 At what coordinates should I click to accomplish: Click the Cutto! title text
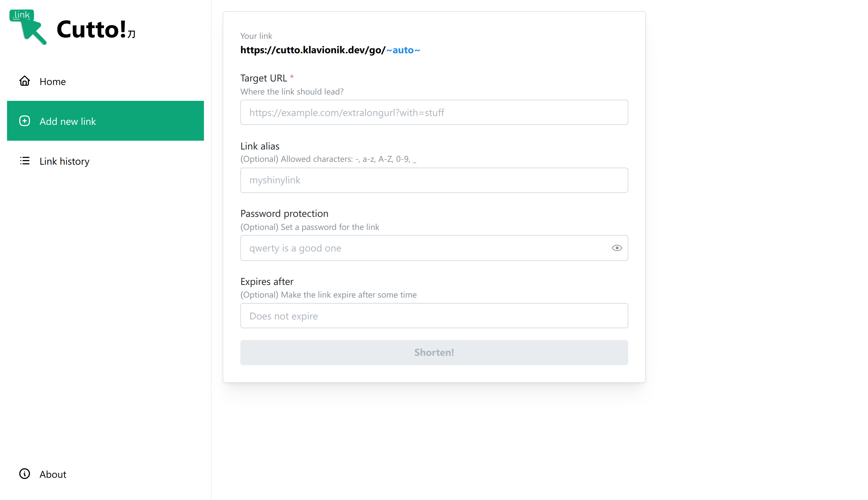(x=91, y=29)
